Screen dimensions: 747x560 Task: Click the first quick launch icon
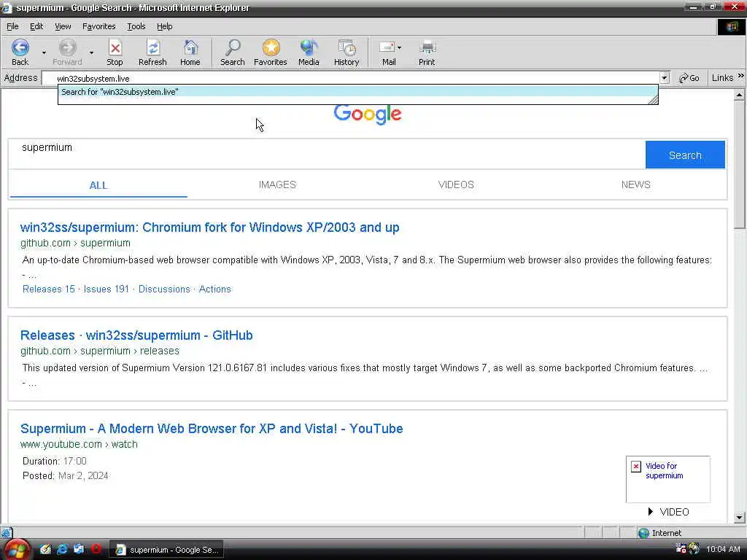[x=46, y=550]
